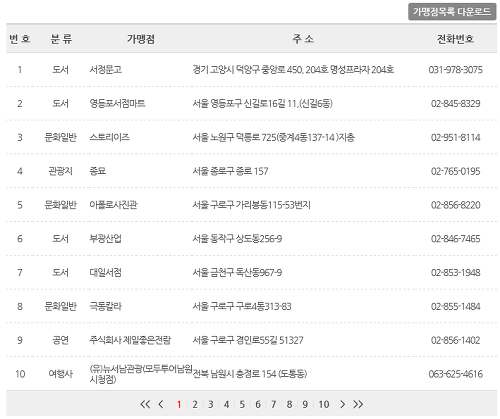Click the address 서울 구로구 경인로55길 51327

(248, 340)
